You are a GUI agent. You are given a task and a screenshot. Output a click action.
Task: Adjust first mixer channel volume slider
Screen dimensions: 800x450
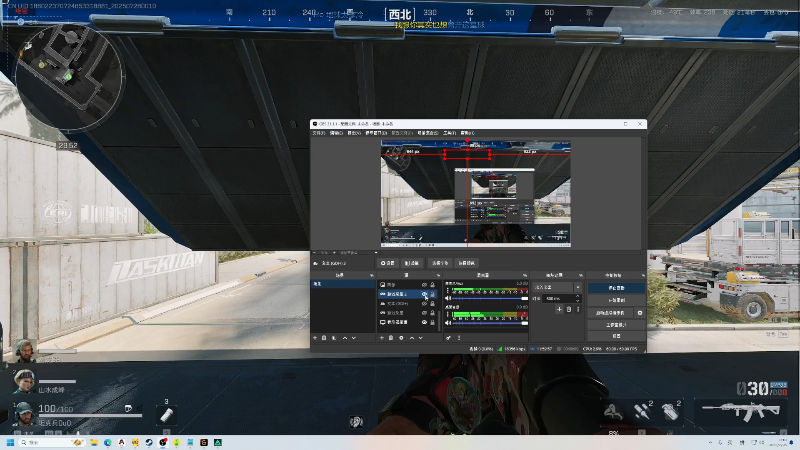490,298
